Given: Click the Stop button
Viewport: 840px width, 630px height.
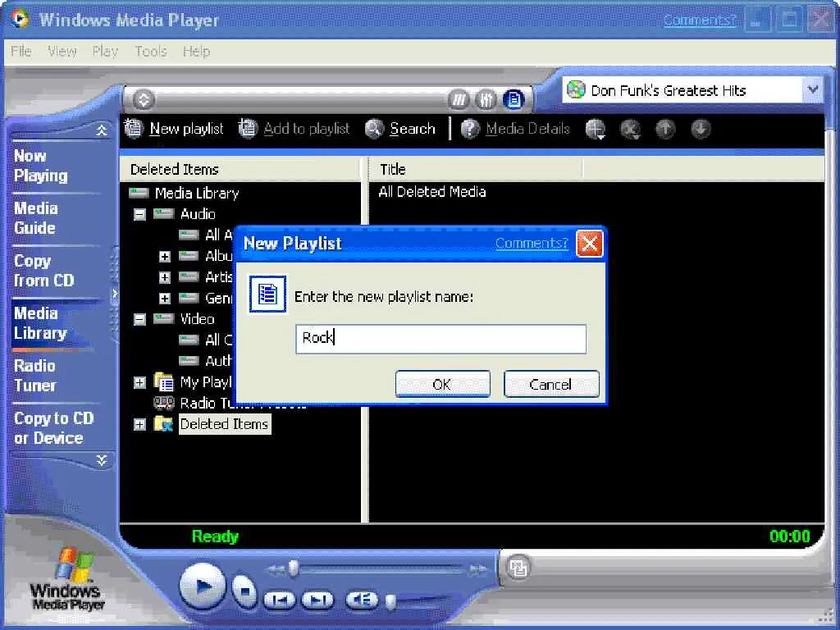Looking at the screenshot, I should pos(244,591).
